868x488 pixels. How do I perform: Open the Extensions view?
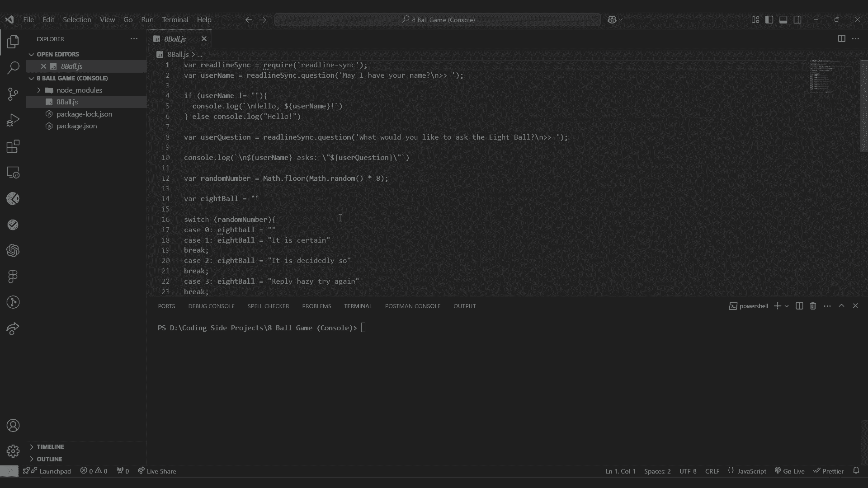13,146
